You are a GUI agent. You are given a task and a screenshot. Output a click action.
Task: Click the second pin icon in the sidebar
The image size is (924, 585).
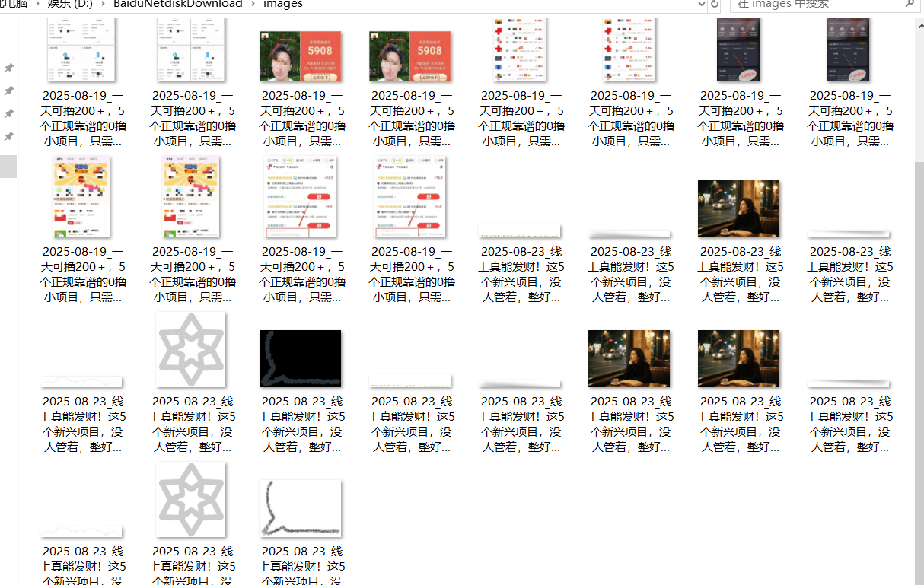point(9,90)
